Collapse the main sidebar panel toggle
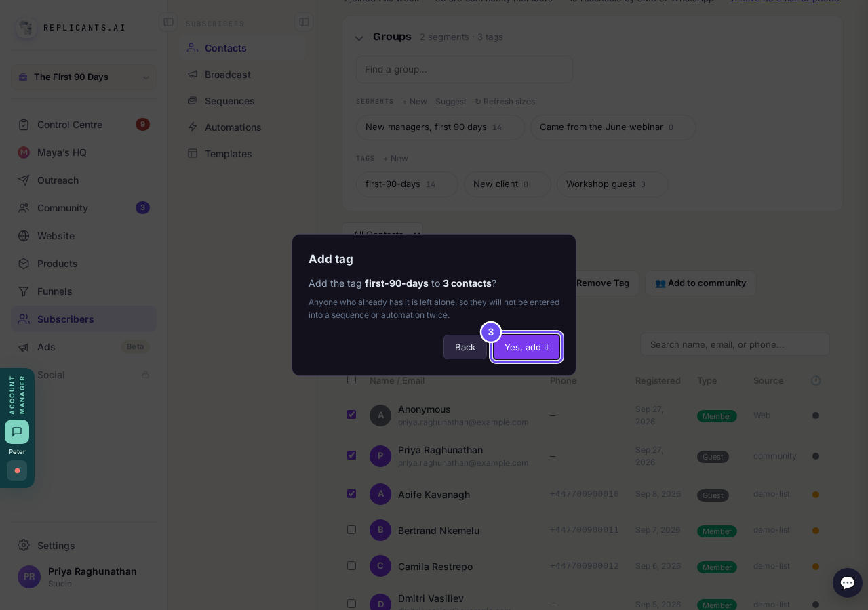The image size is (868, 610). (168, 22)
